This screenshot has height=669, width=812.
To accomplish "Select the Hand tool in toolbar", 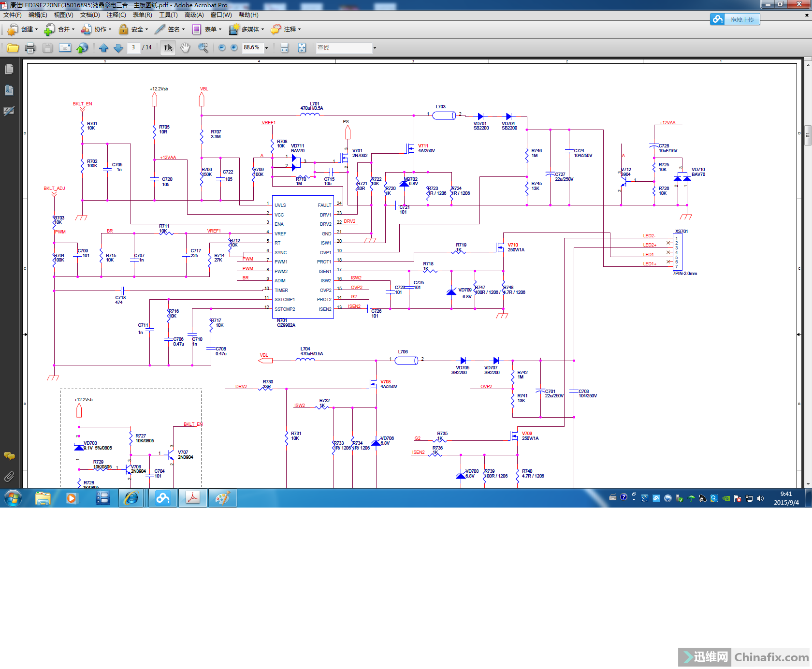I will tap(185, 47).
